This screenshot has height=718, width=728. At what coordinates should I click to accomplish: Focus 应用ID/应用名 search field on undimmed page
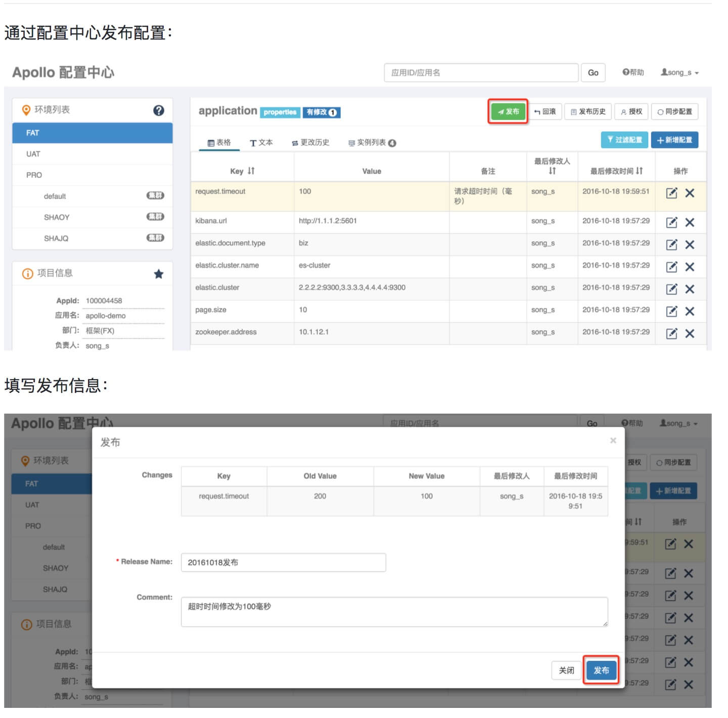481,72
